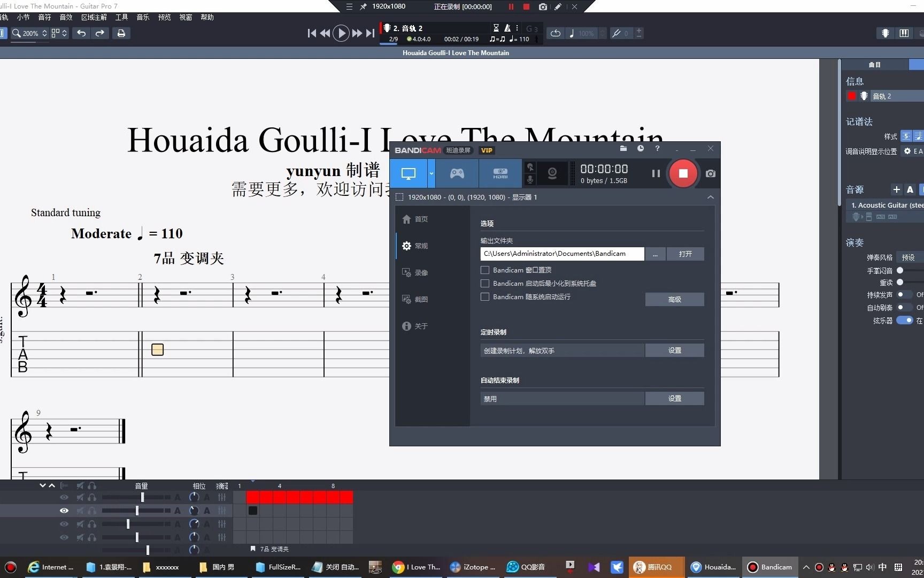Start playback with the Play button

341,33
